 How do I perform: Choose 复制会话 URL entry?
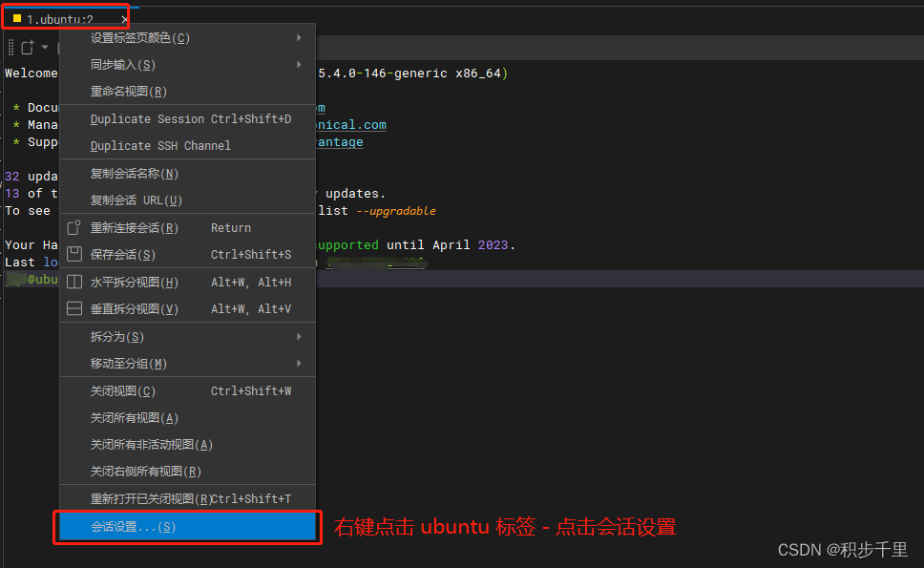[x=187, y=200]
